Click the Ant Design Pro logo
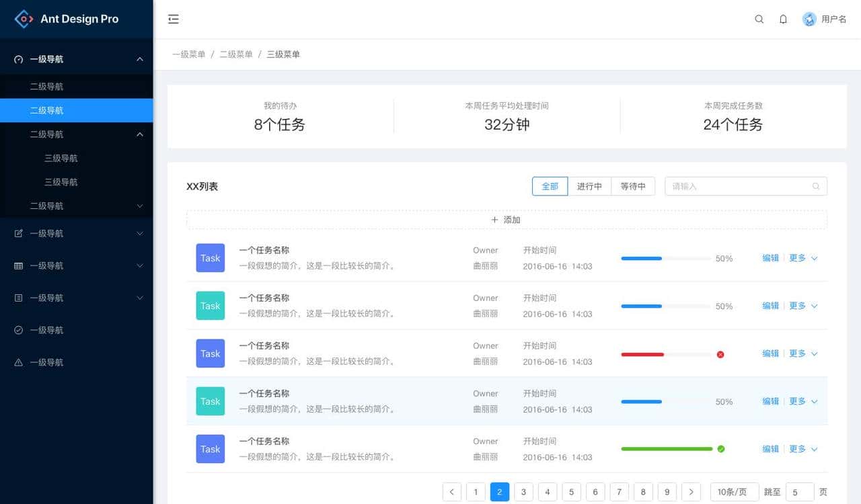The image size is (861, 504). pyautogui.click(x=67, y=19)
